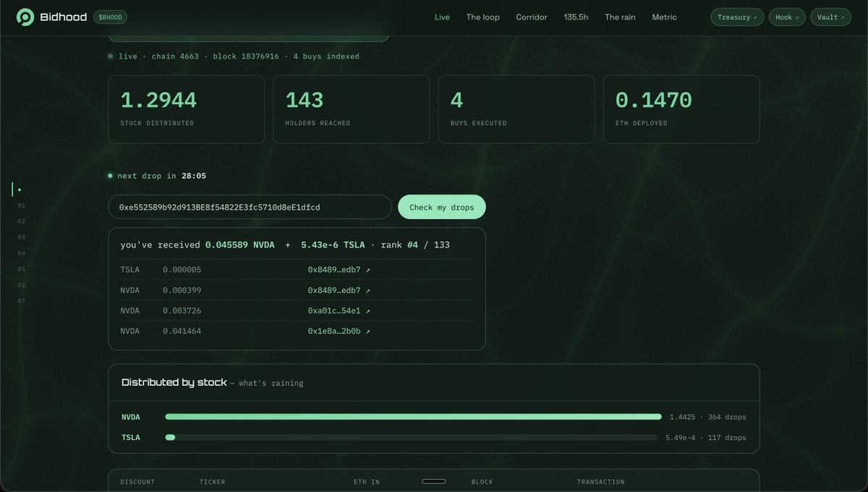The image size is (868, 492).
Task: Open transaction 0x1e8a…2b0b
Action: 339,331
